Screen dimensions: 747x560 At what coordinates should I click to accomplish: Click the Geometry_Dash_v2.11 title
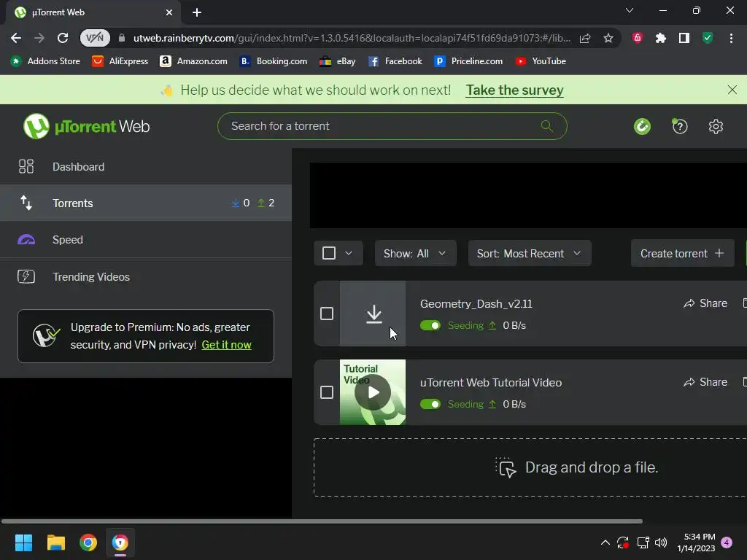pyautogui.click(x=476, y=304)
